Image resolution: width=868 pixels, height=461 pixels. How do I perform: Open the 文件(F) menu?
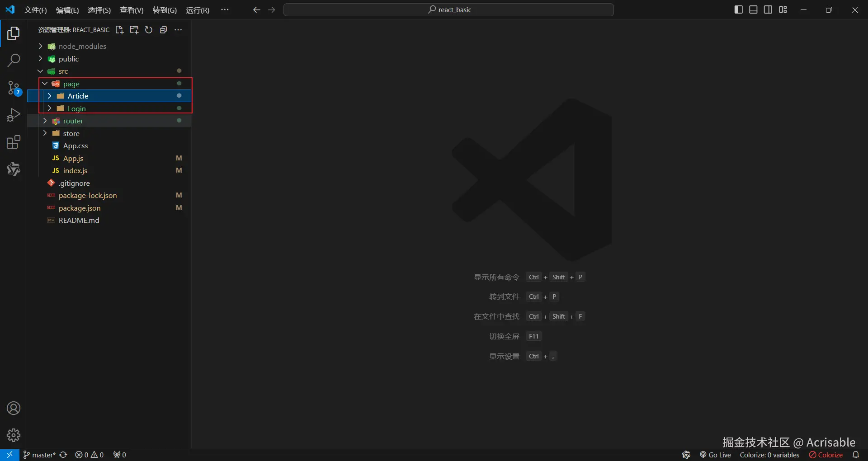35,10
